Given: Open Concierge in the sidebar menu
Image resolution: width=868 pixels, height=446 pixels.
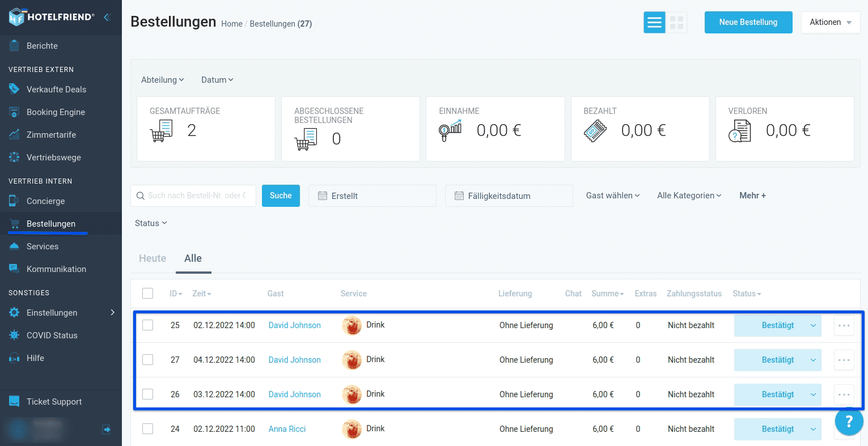Looking at the screenshot, I should (x=45, y=201).
